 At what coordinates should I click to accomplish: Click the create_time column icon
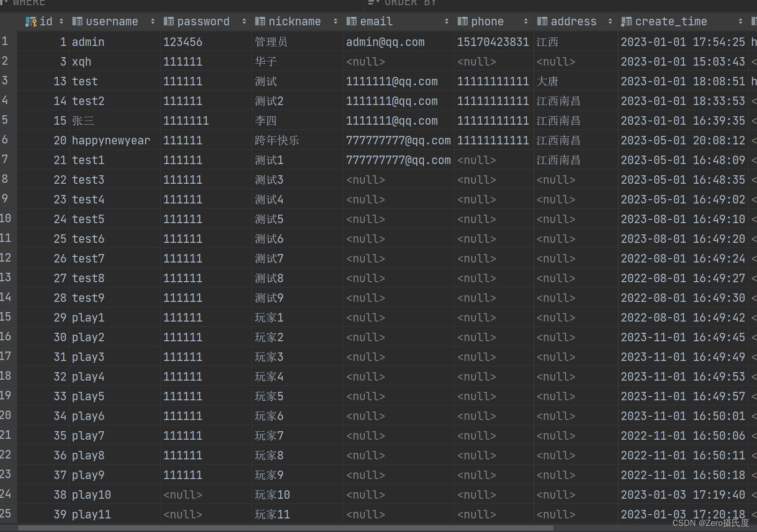coord(626,22)
